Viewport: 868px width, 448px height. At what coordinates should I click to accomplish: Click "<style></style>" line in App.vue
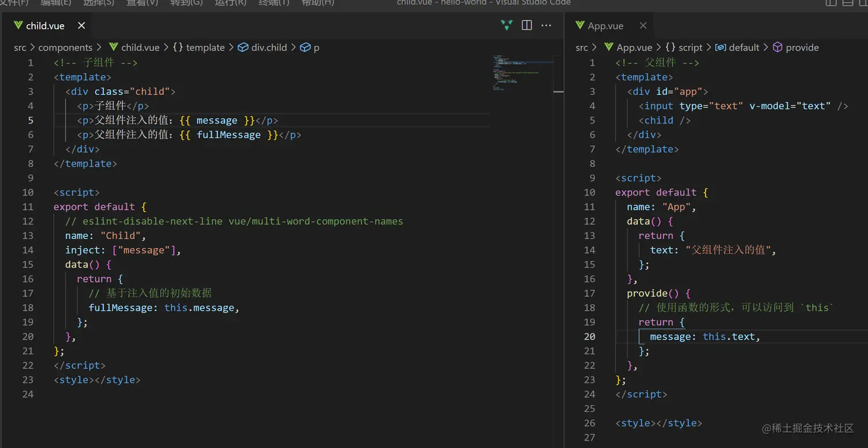(x=659, y=423)
